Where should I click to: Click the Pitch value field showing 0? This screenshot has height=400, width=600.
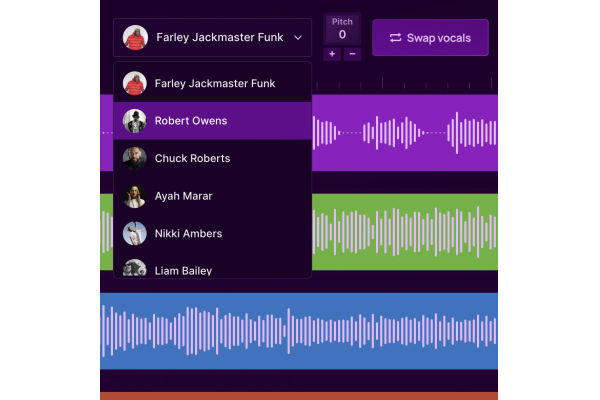click(x=342, y=29)
